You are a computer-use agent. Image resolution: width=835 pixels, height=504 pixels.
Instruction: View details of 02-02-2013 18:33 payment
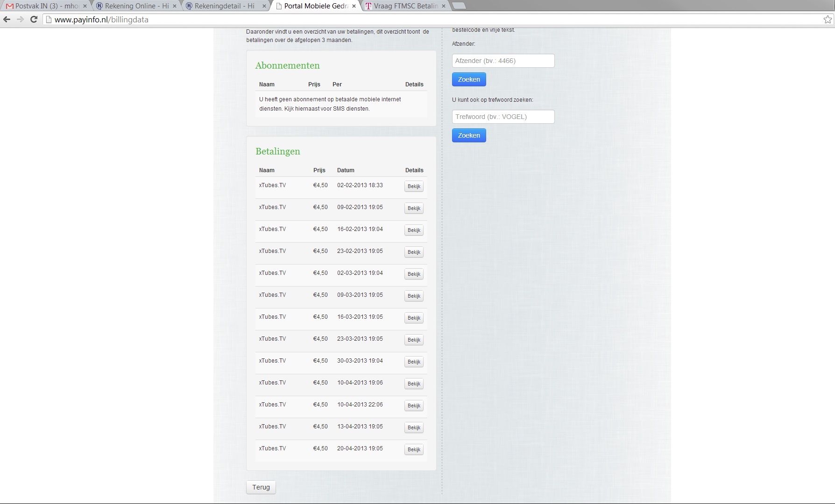point(414,186)
